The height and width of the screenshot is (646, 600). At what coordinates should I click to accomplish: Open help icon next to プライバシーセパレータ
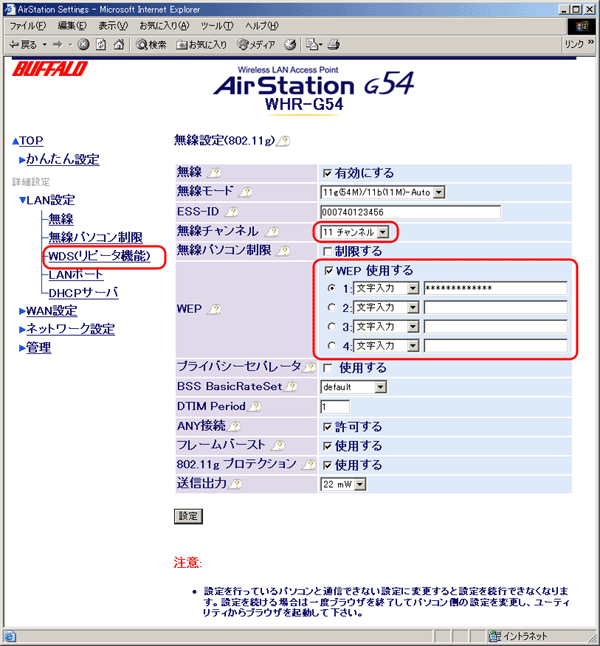click(309, 367)
